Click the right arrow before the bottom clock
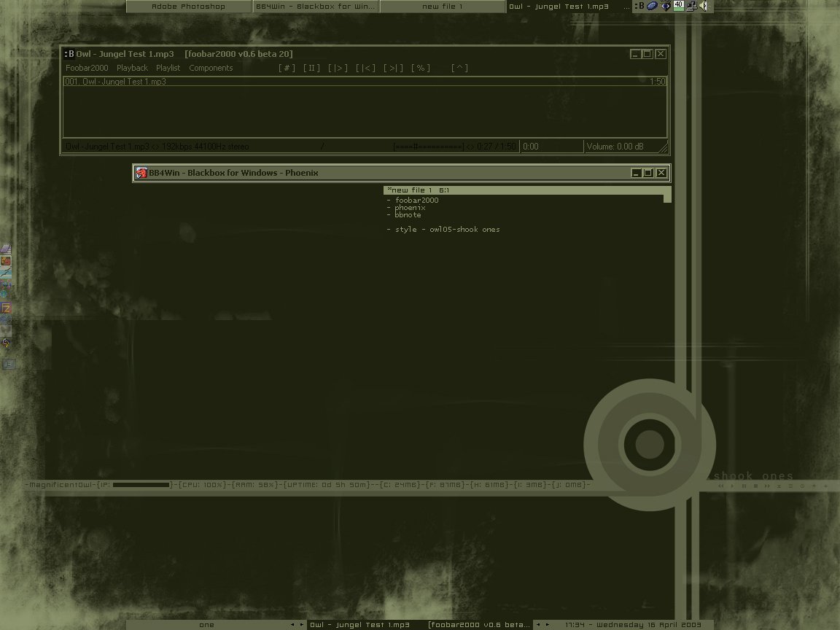The height and width of the screenshot is (630, 840). tap(547, 625)
